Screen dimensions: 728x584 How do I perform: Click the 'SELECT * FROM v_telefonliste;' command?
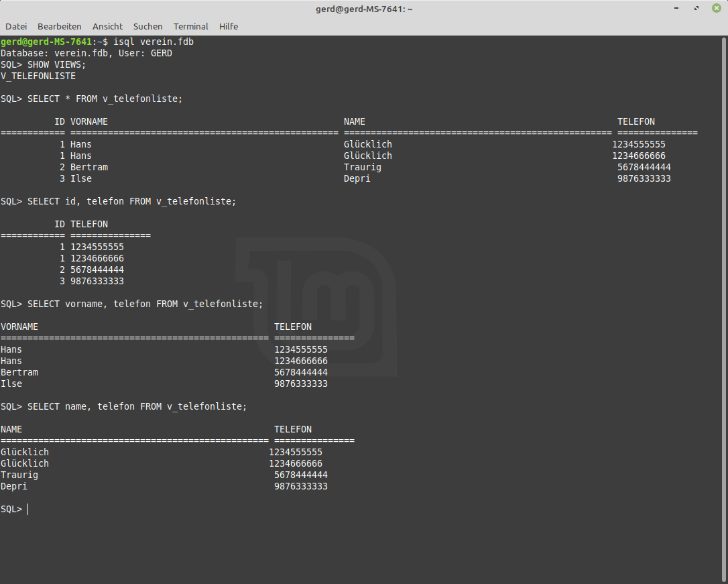pyautogui.click(x=105, y=99)
